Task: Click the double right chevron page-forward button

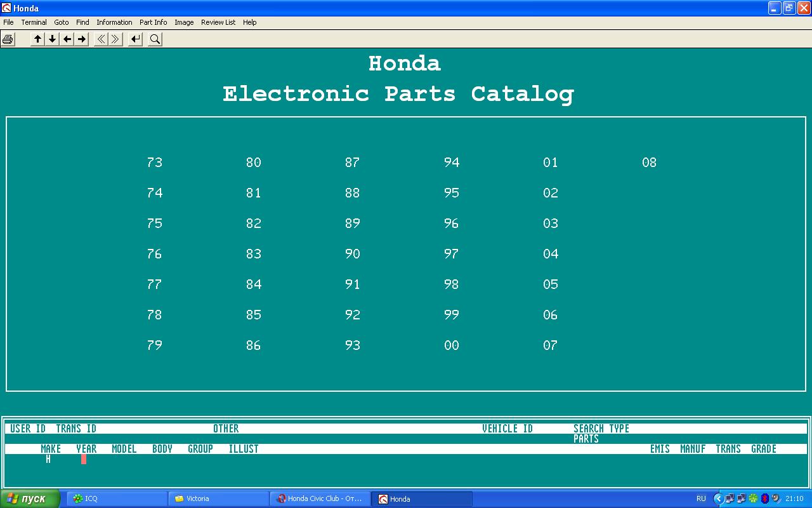Action: [115, 39]
